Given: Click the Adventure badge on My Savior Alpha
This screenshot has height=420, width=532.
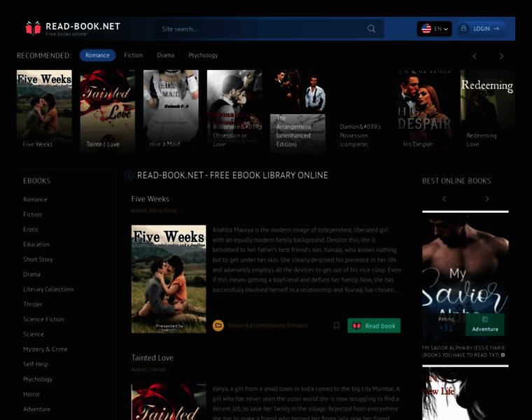Looking at the screenshot, I should click(485, 324).
